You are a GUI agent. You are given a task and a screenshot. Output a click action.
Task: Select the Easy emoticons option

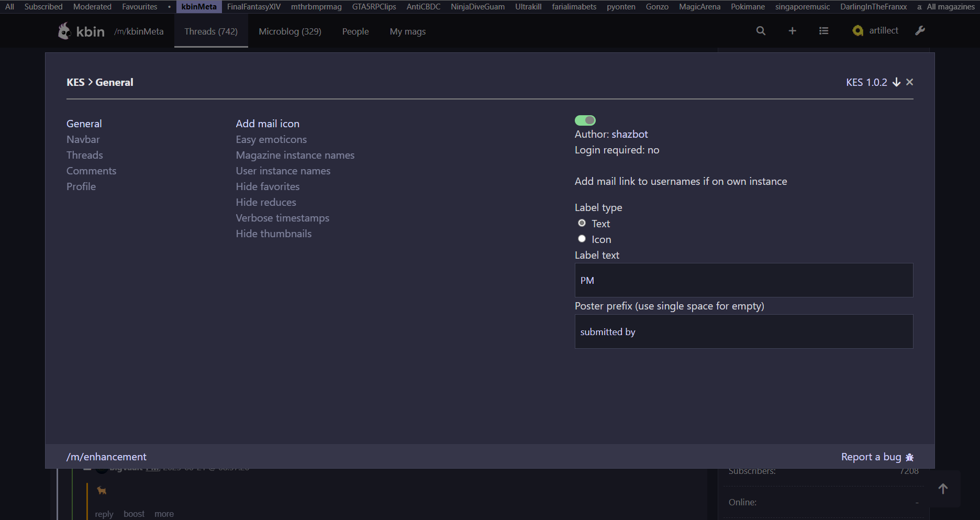[x=271, y=139]
